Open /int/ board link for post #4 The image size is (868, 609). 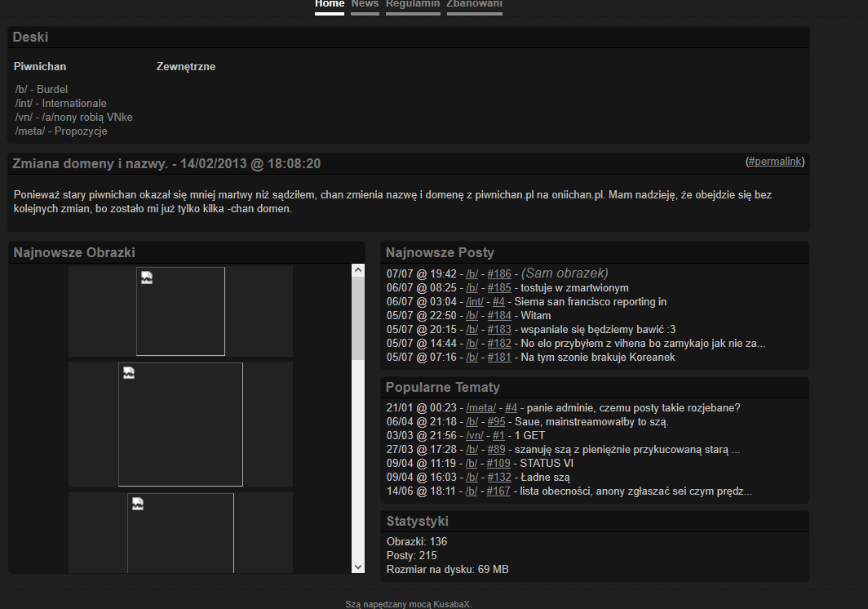coord(475,302)
